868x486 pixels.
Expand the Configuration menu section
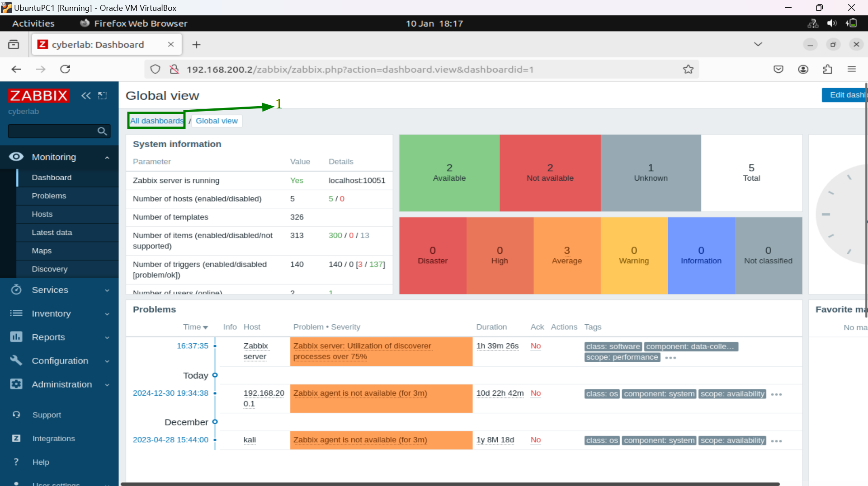coord(107,361)
